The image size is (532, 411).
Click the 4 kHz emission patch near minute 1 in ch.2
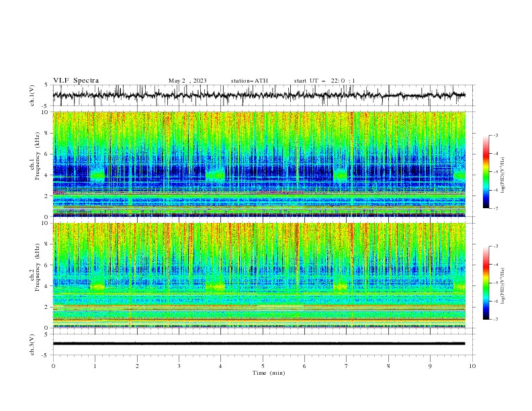pyautogui.click(x=97, y=287)
